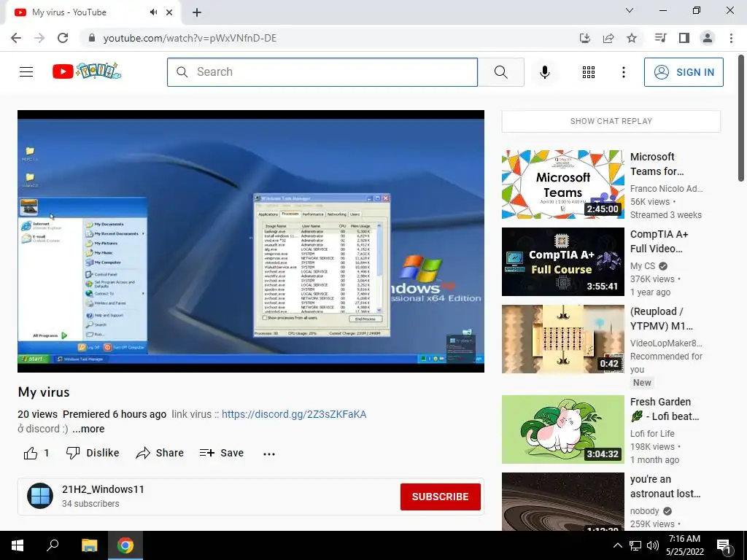Click Chrome icon in taskbar

(x=125, y=545)
